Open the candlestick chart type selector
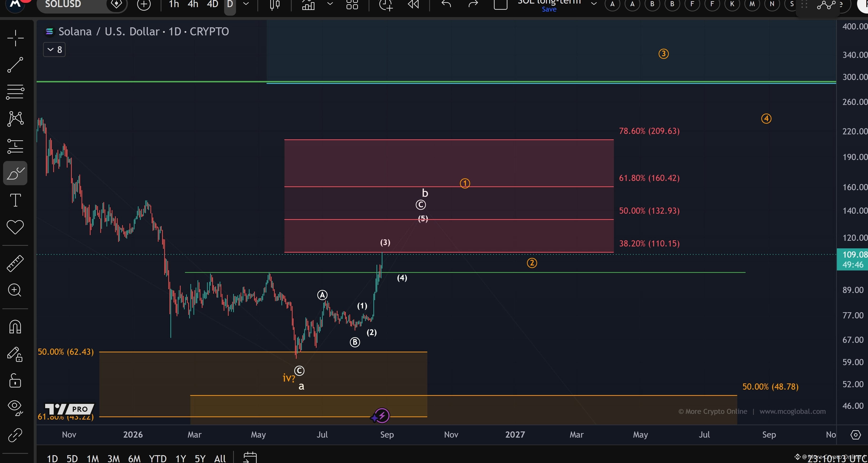Image resolution: width=868 pixels, height=463 pixels. coord(275,4)
